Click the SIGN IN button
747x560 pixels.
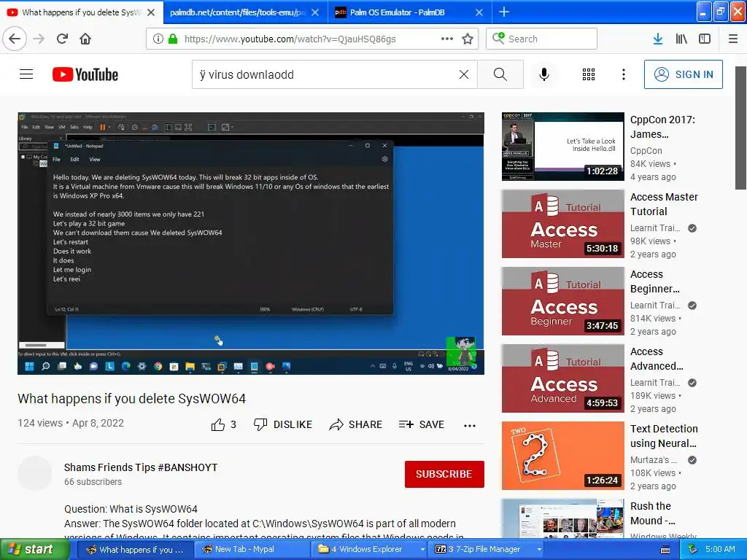click(x=683, y=74)
